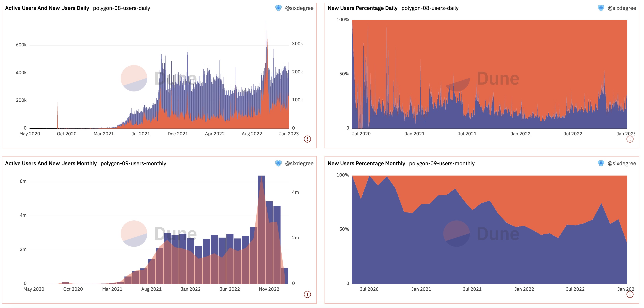Viewport: 644px width, 308px height.
Task: Open polygon-08-users-daily query link in top-right panel
Action: point(430,8)
